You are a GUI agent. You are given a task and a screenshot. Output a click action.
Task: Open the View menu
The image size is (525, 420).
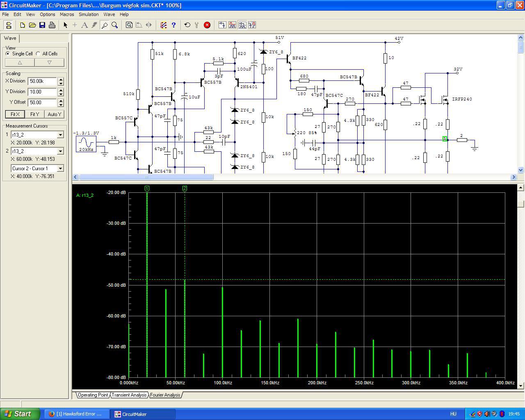click(31, 14)
